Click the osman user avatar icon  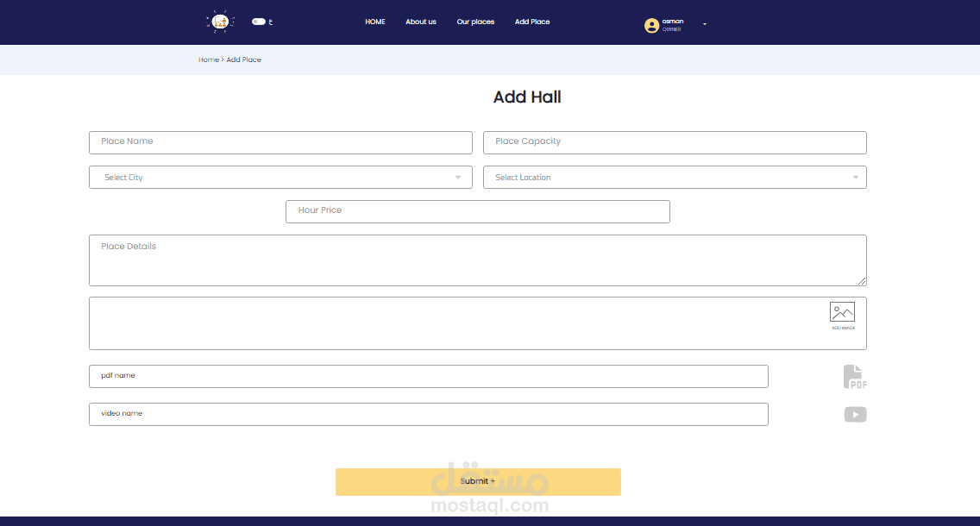pos(651,26)
